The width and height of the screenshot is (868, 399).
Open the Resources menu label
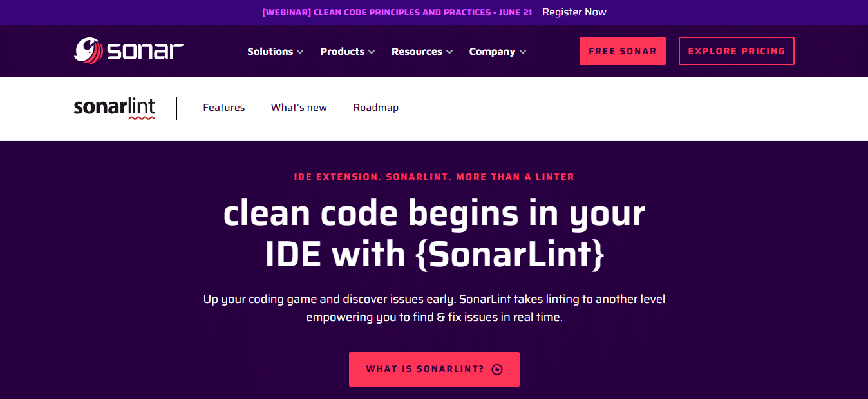(417, 52)
